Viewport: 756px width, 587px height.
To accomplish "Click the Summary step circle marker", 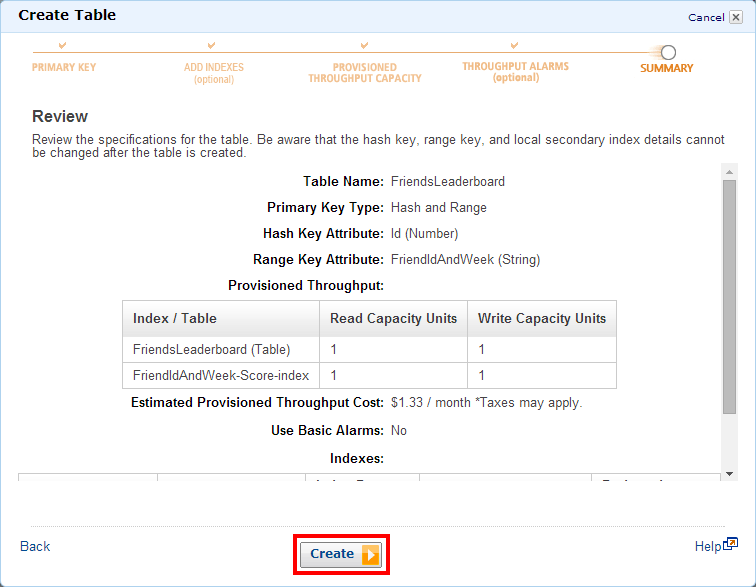I will (x=668, y=52).
